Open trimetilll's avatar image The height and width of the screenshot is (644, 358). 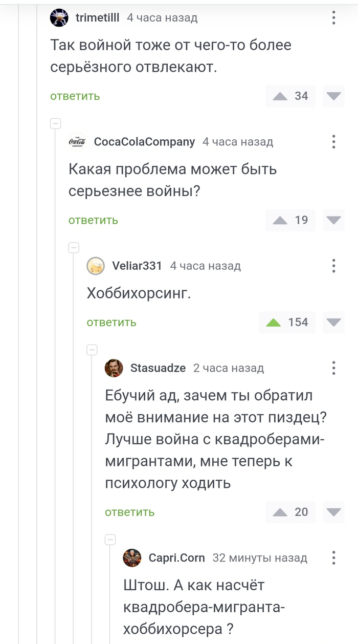click(59, 17)
